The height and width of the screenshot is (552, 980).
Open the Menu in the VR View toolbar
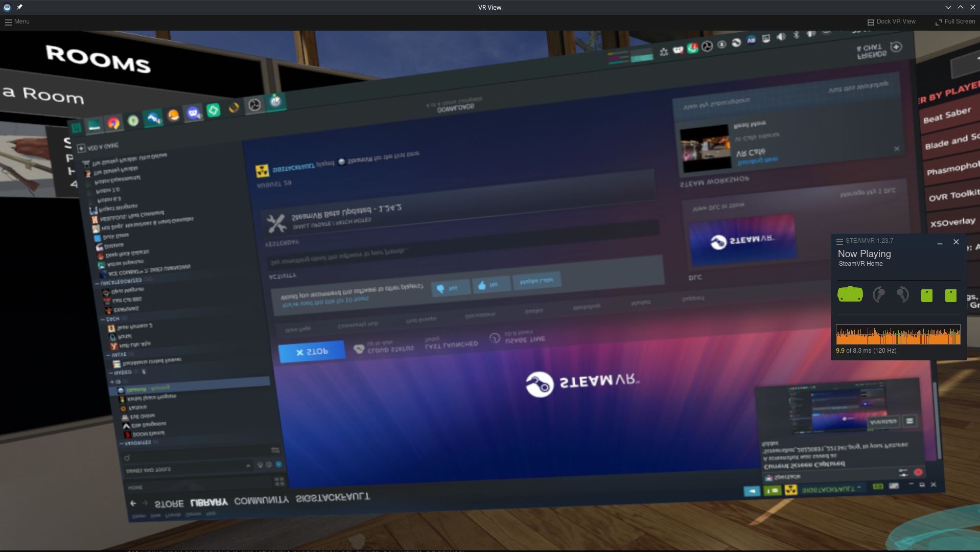(17, 21)
